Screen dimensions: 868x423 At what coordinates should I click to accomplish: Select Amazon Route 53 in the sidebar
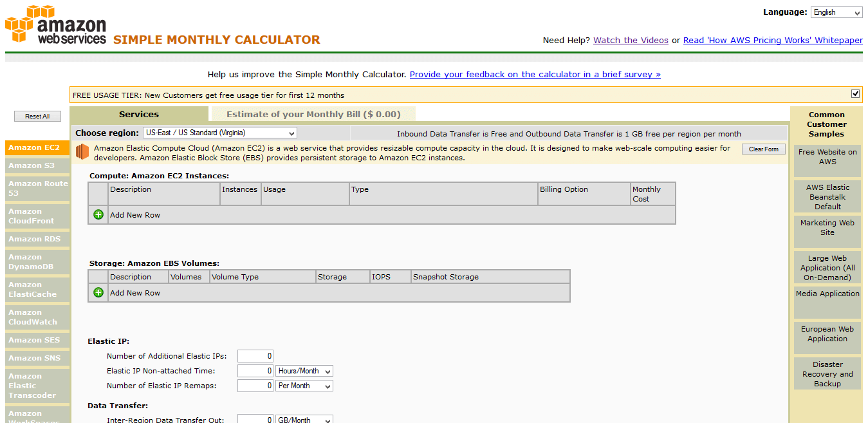pyautogui.click(x=37, y=188)
